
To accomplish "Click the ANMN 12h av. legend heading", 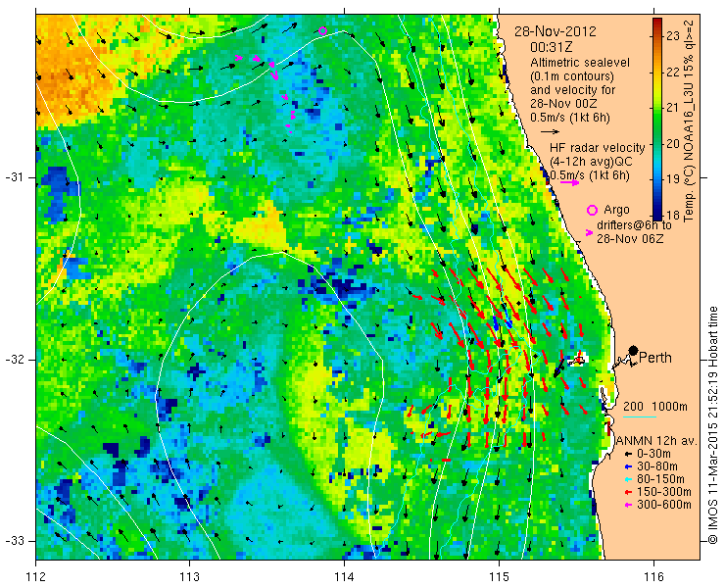I will coord(657,441).
